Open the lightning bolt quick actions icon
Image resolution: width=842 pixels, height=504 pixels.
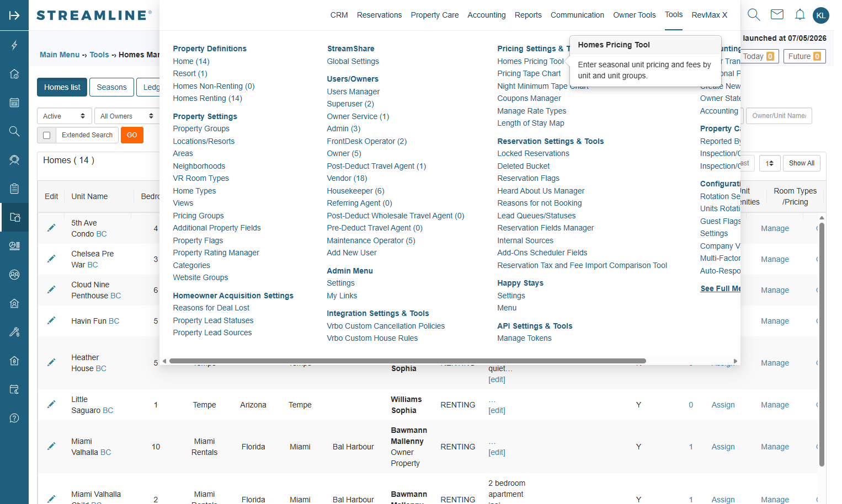(14, 45)
